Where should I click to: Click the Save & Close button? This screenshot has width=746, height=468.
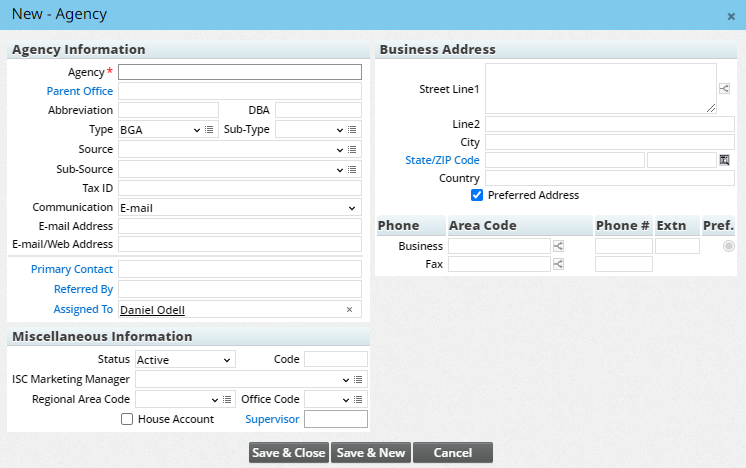tap(289, 453)
